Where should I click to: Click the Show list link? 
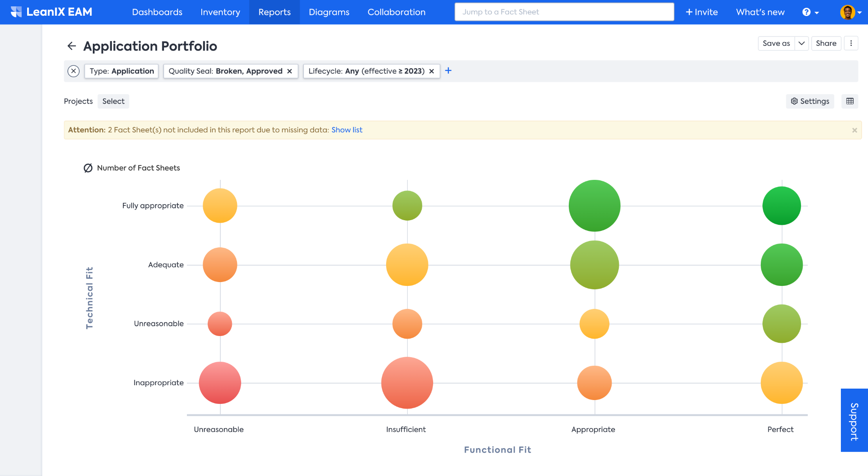tap(347, 130)
